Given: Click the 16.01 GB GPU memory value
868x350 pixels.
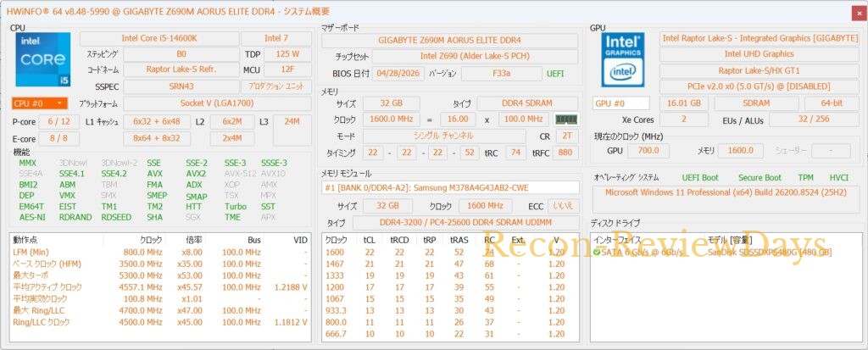Looking at the screenshot, I should point(684,103).
